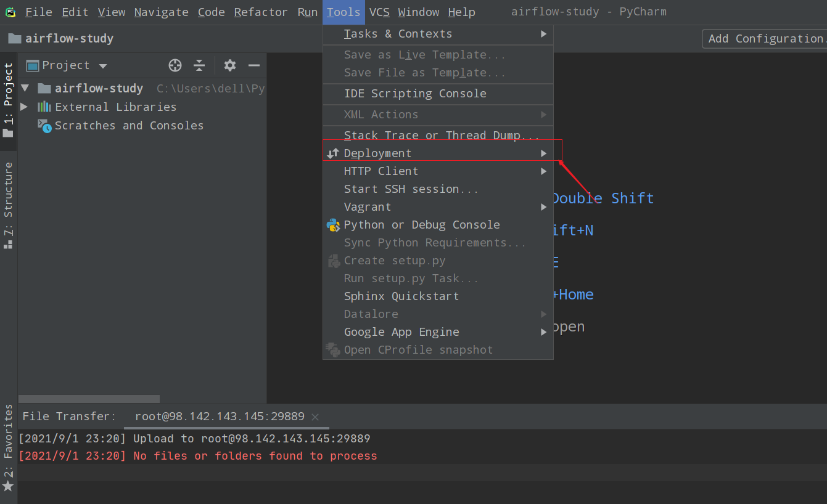Screen dimensions: 827x504
Task: Hide the Project panel with minus icon
Action: click(254, 65)
